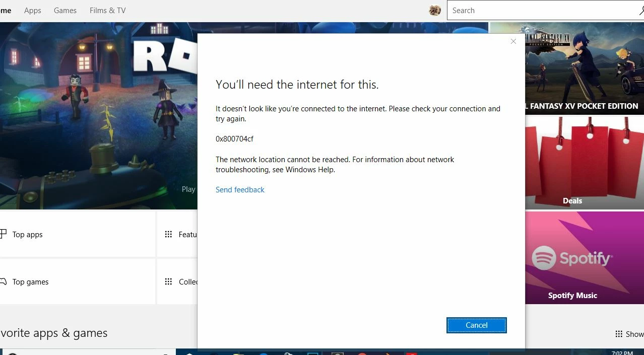
Task: Click the "You'll need the internet for this." heading
Action: tap(297, 85)
